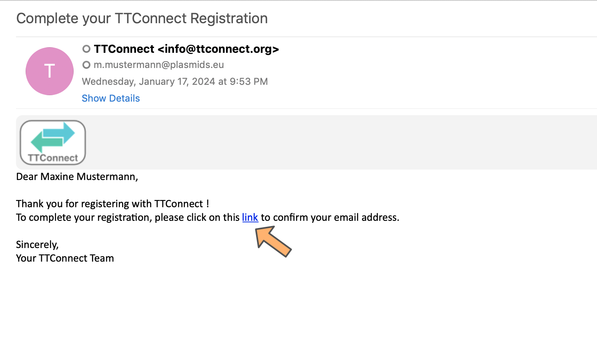Screen dimensions: 597x364
Task: Click recipient address m.mustermann@plasmids.eu
Action: pos(159,65)
